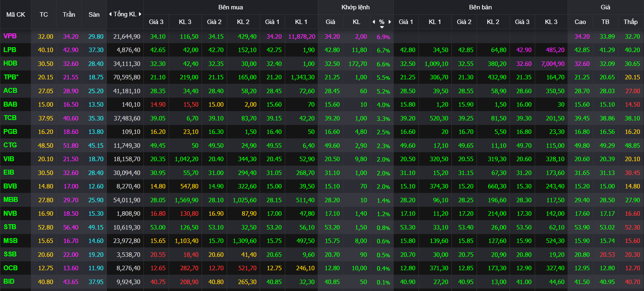Select the VIB stock symbol
Viewport: 644px width, 291px height.
(x=9, y=159)
